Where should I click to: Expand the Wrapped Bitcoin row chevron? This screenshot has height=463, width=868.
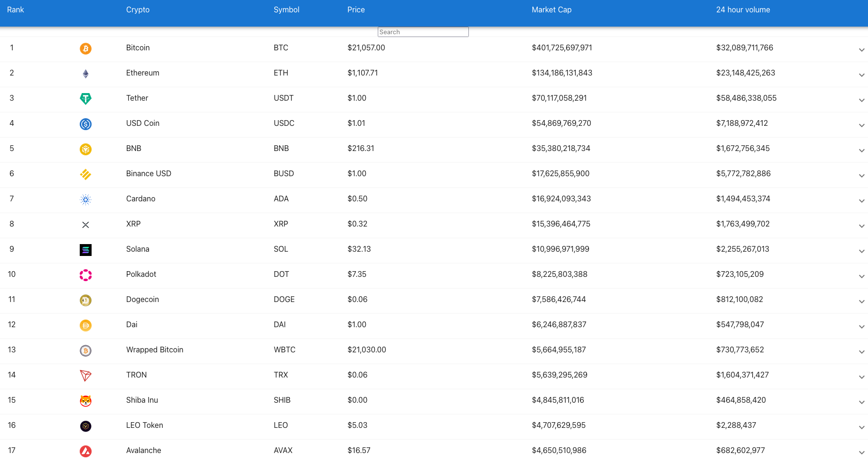pos(861,352)
